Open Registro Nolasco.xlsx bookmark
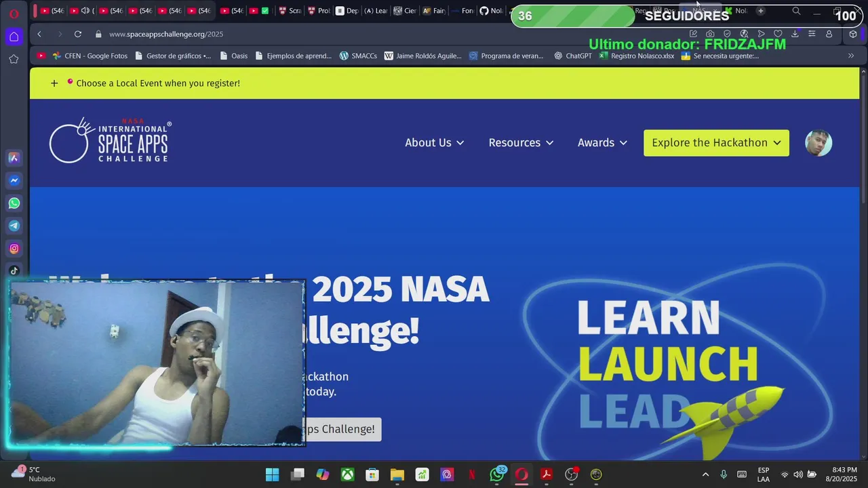The width and height of the screenshot is (868, 488). [x=637, y=56]
